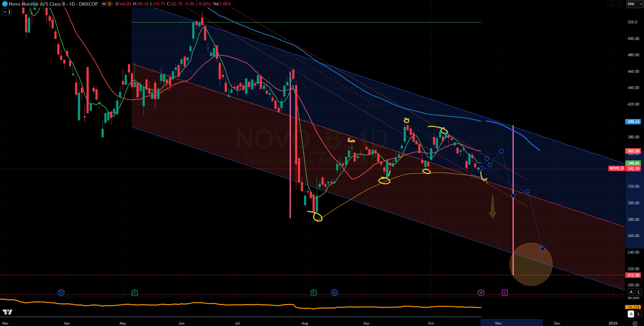Click the 212.30 price label on axis

point(633,275)
